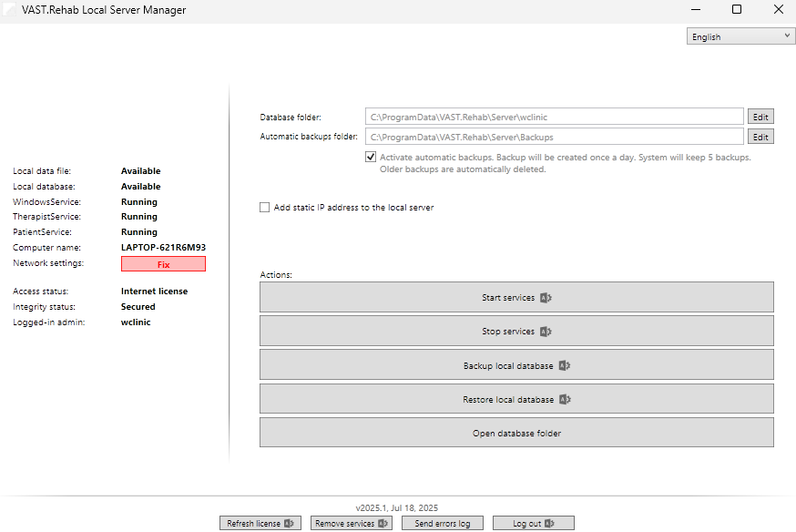Click the VAST.Rehab app icon in the title bar
The height and width of the screenshot is (532, 796).
(8, 10)
